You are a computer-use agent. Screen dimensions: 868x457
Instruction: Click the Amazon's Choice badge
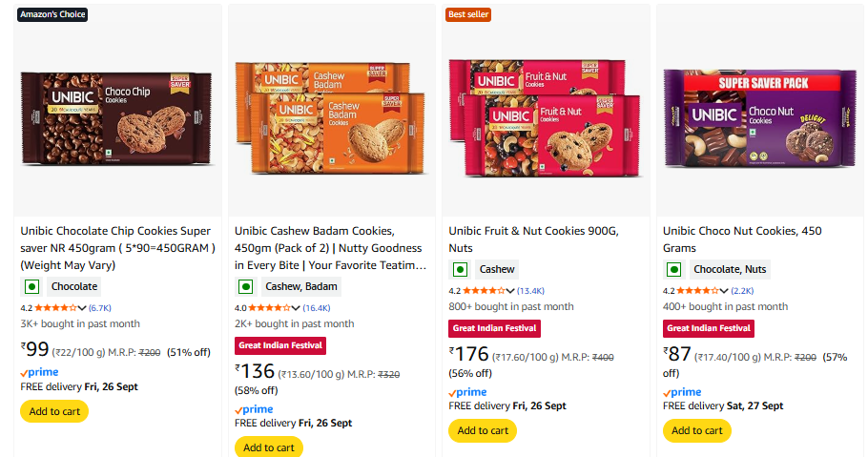point(52,14)
